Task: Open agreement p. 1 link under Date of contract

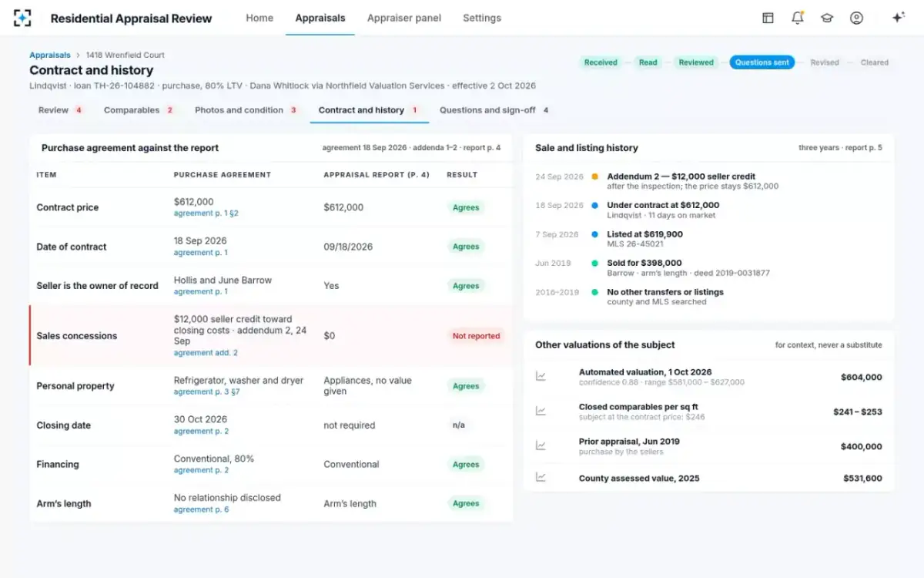Action: click(201, 253)
